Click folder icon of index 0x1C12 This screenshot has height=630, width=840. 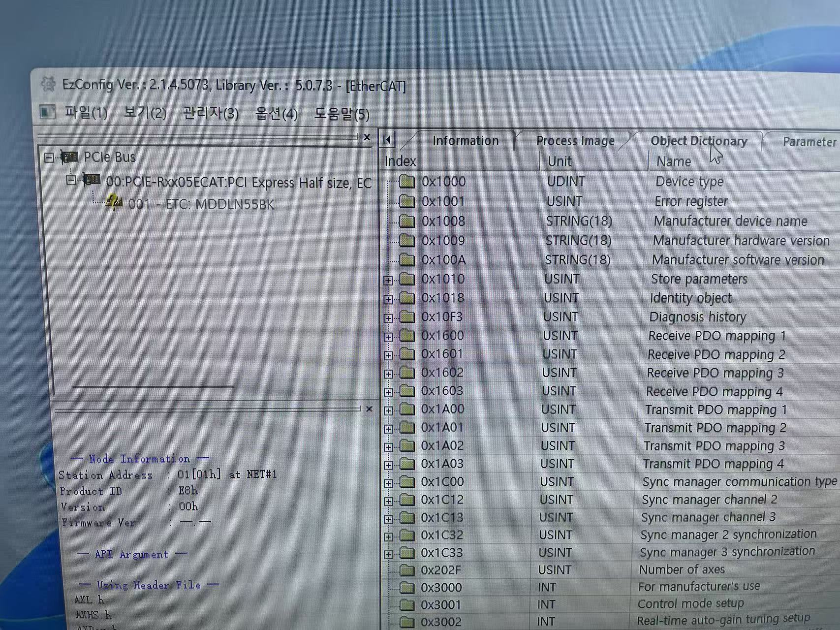[407, 500]
